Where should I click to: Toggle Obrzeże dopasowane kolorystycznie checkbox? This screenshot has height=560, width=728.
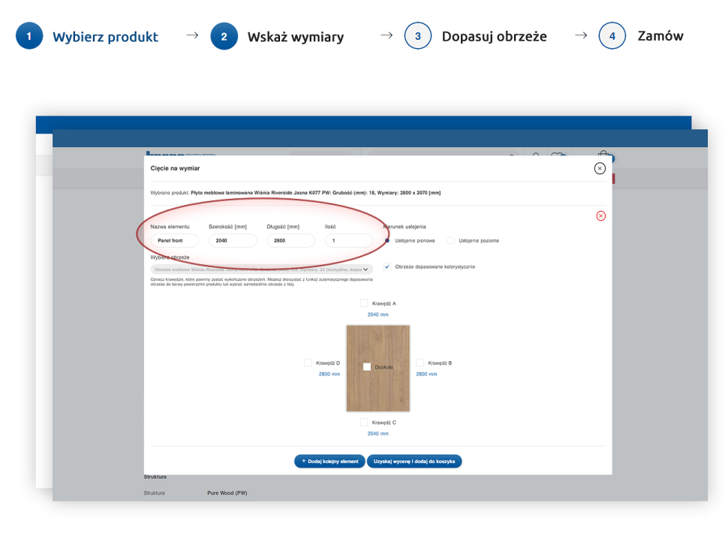(x=387, y=266)
